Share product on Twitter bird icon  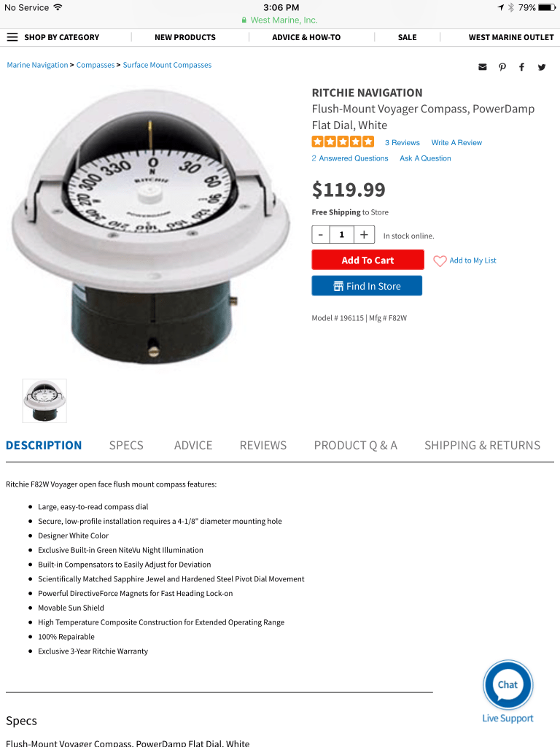[542, 67]
